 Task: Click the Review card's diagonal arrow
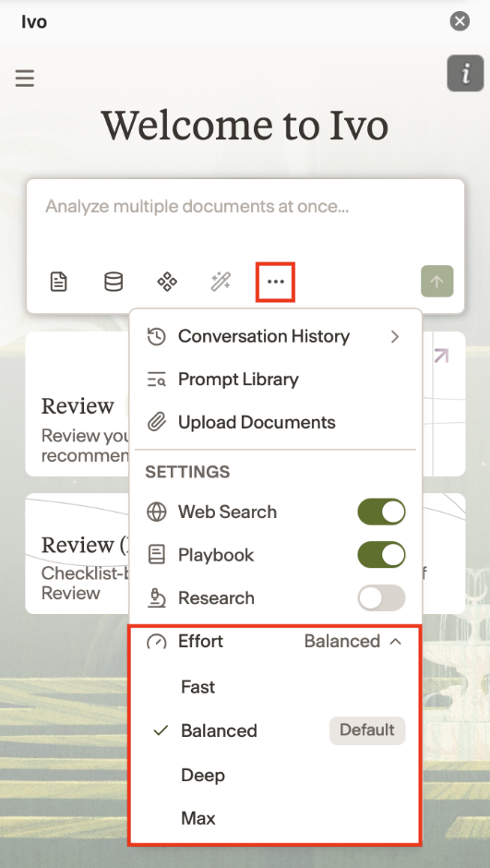pyautogui.click(x=441, y=356)
